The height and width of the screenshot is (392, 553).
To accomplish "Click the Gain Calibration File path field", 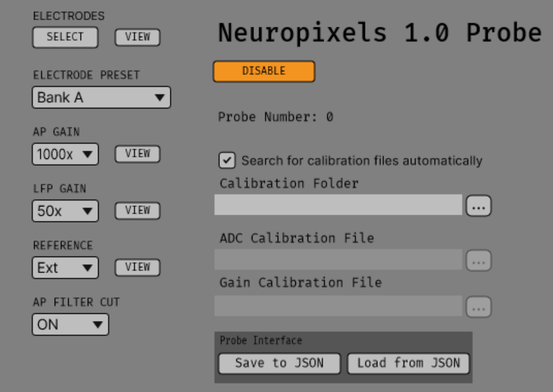I will 338,306.
